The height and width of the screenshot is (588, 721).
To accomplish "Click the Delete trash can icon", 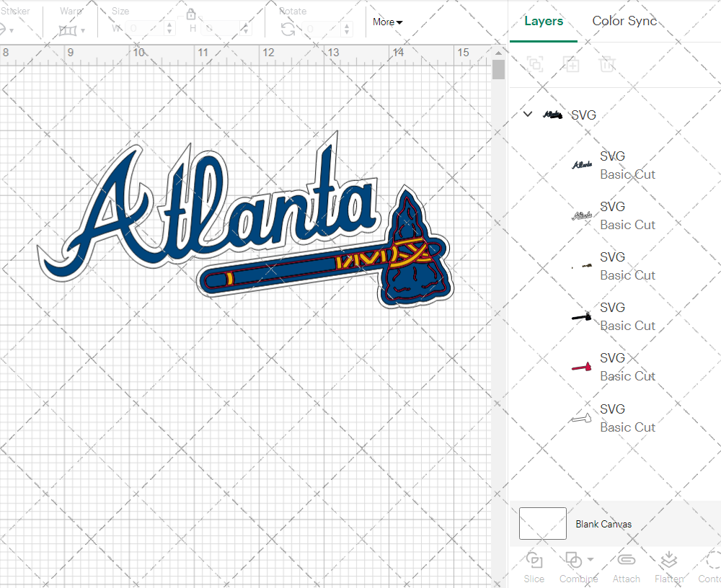I will click(607, 64).
